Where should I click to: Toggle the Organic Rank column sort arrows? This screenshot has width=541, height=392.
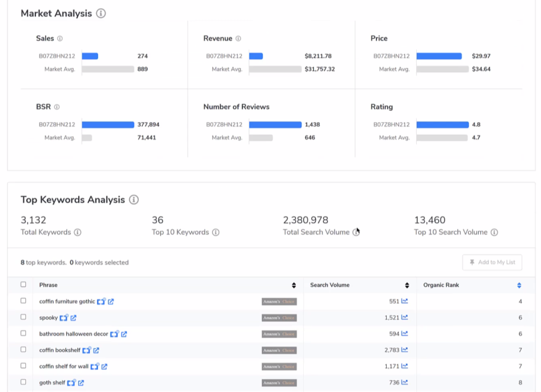tap(519, 285)
